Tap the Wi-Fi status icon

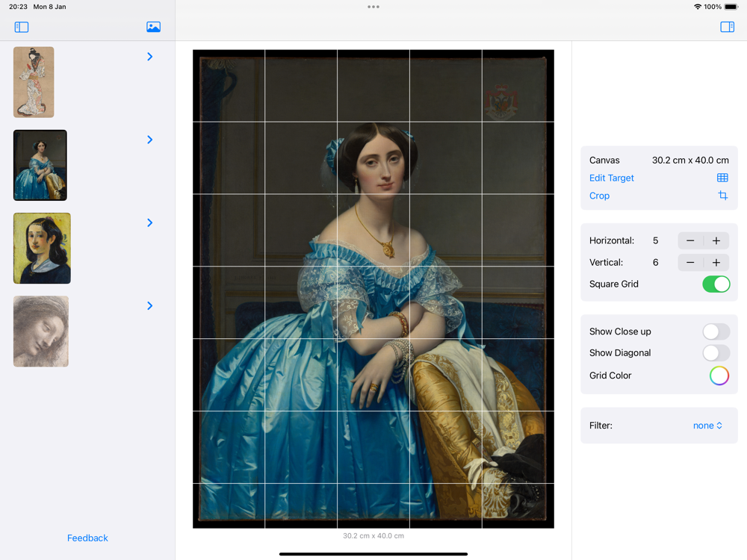coord(698,7)
